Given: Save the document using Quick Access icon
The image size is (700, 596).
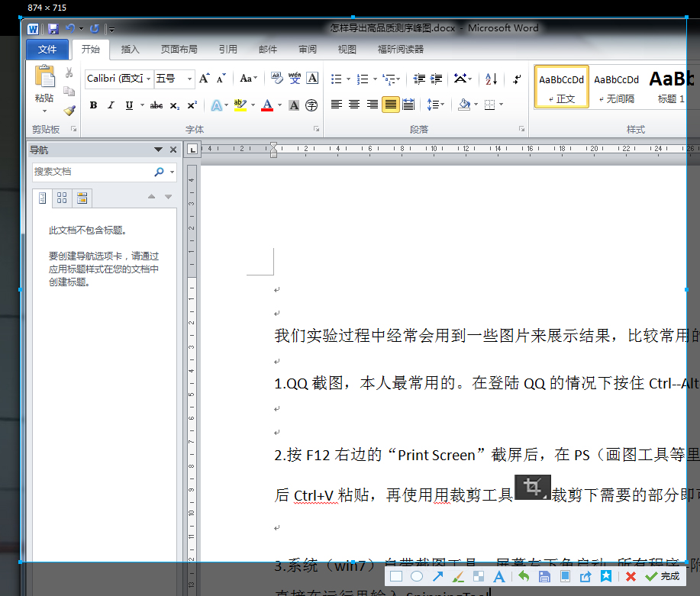Looking at the screenshot, I should pos(53,29).
